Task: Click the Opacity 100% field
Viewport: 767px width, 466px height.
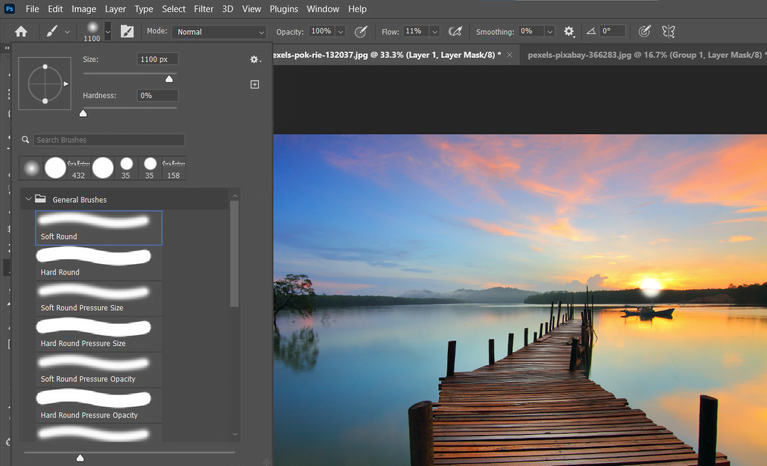Action: pos(321,31)
